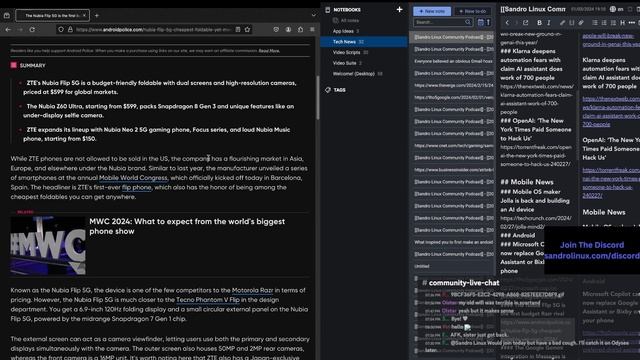Insert a heading with the H button
The width and height of the screenshot is (640, 360).
click(x=622, y=23)
